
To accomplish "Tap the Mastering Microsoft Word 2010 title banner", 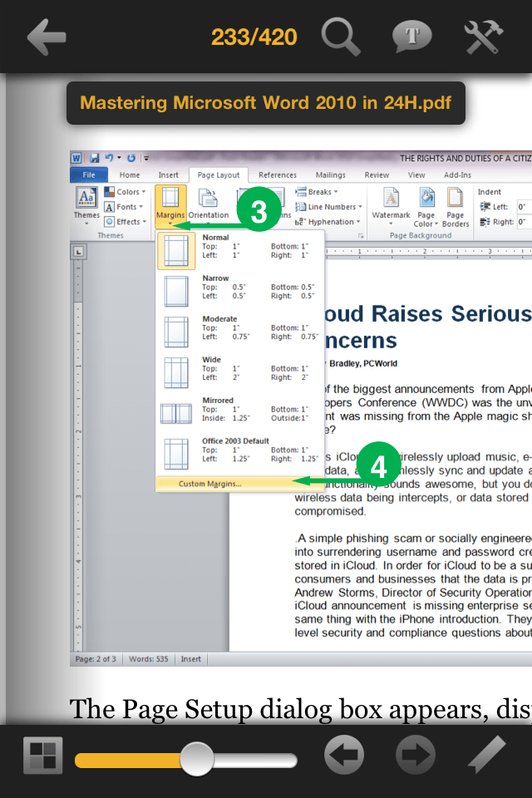I will click(266, 103).
